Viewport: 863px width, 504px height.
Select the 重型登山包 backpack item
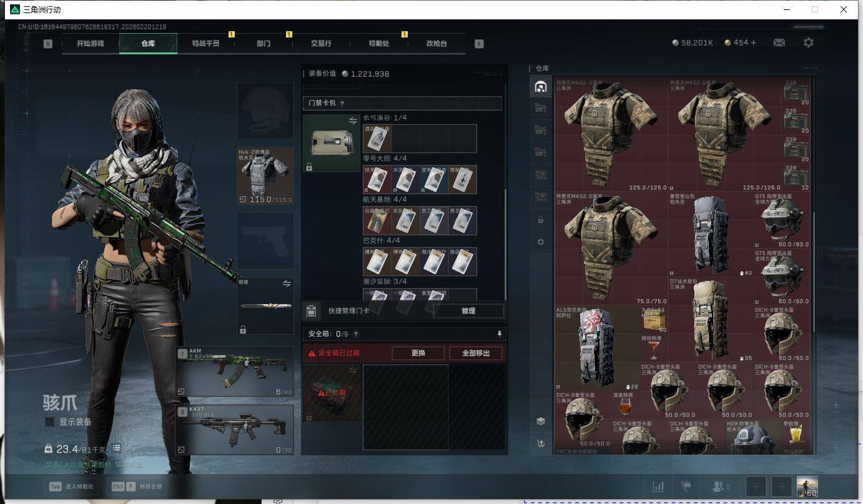click(x=710, y=234)
